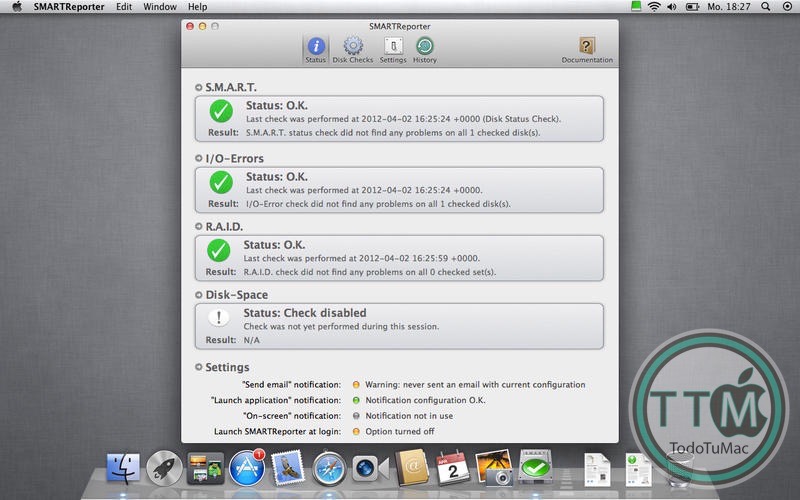Open the Wi-Fi status menu
Viewport: 800px width, 500px height.
click(654, 7)
